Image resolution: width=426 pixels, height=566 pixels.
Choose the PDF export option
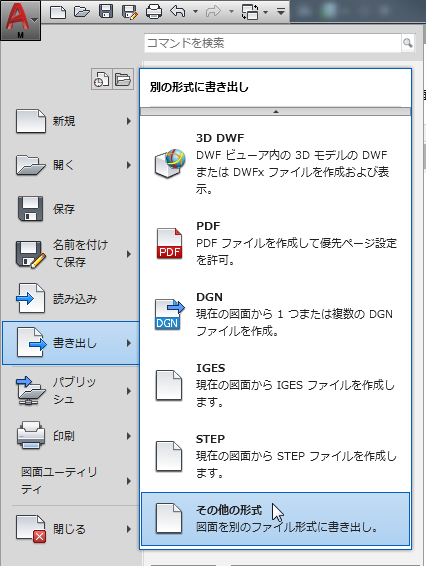[x=275, y=243]
